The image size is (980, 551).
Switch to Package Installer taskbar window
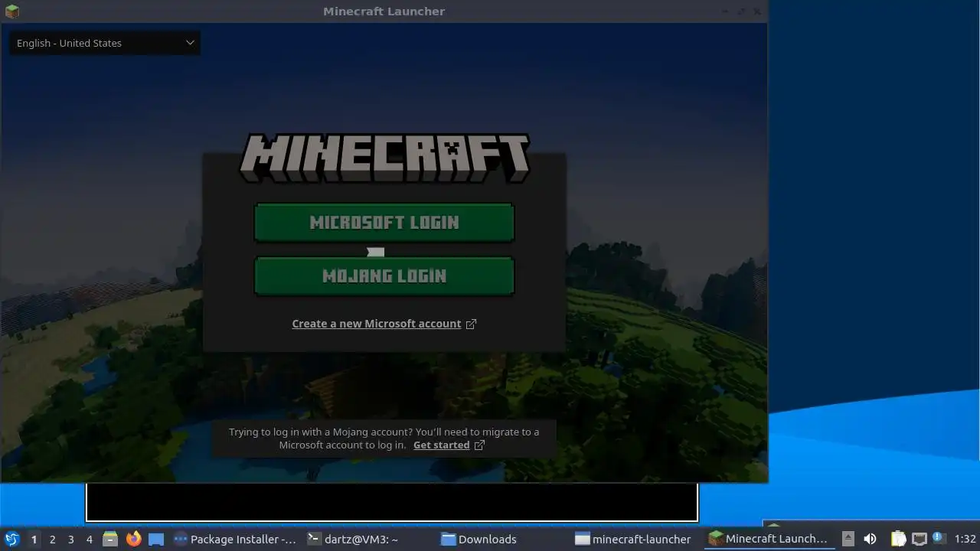click(235, 539)
